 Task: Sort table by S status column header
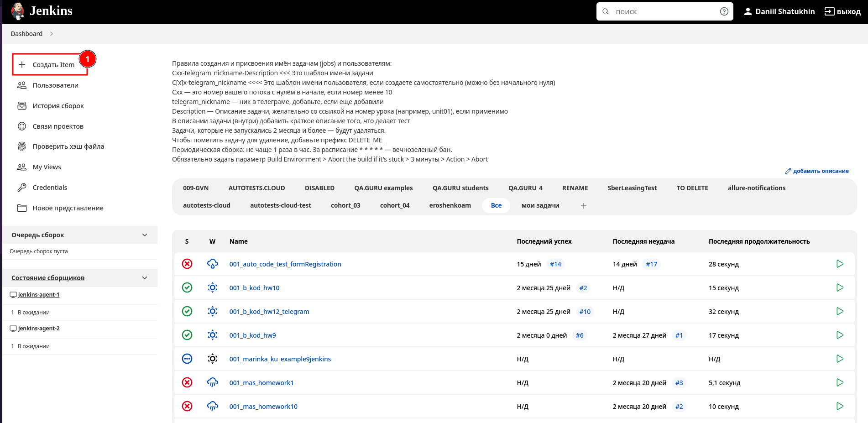coord(187,241)
